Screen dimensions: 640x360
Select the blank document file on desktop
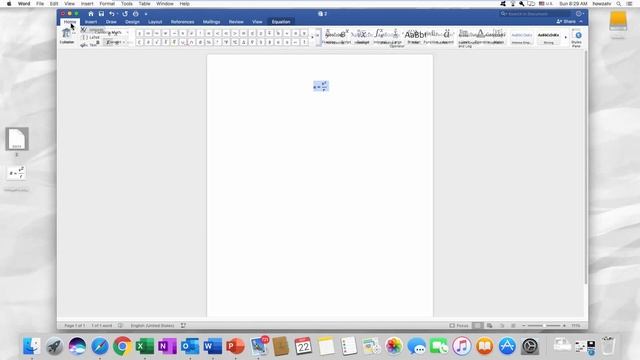pos(17,139)
